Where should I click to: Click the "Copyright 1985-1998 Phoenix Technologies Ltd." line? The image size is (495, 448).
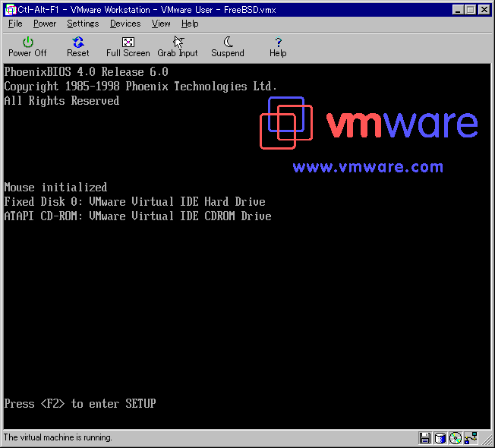[x=140, y=87]
